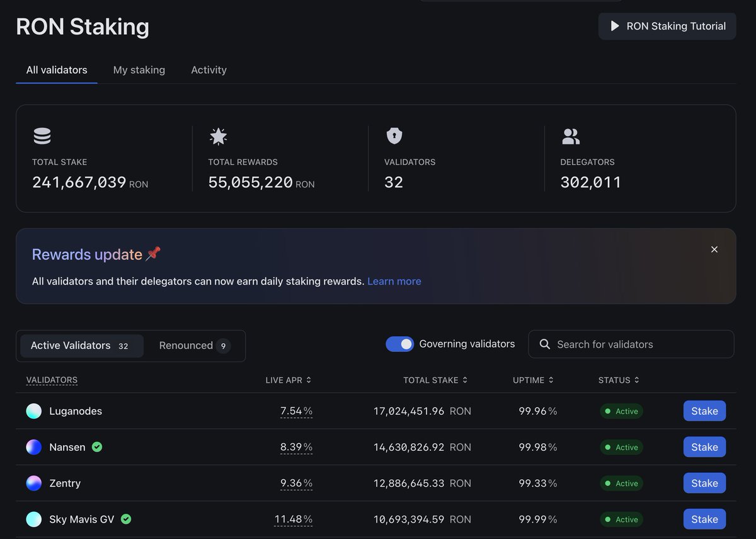Screen dimensions: 756x539
Task: Click the Zentry avatar icon
Action: pos(33,484)
